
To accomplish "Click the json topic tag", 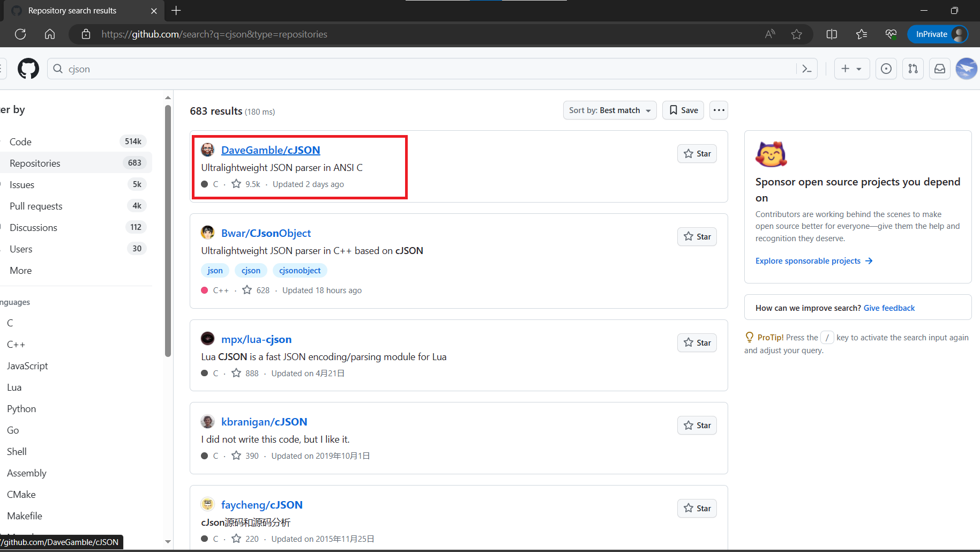I will [215, 271].
